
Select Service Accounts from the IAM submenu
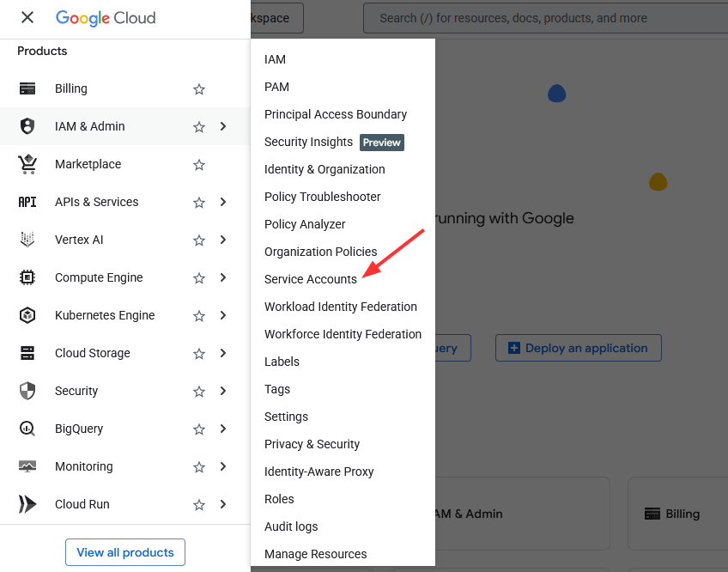point(310,279)
